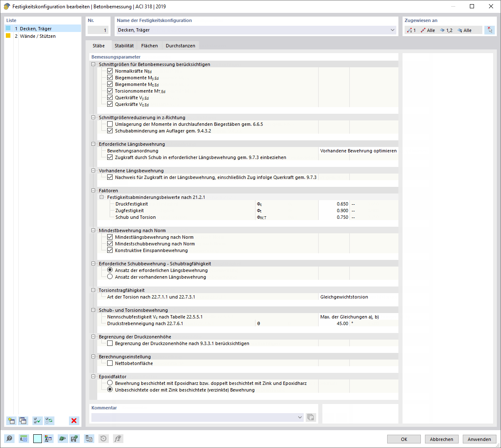Click the Druckfestigkeit value 0.650

(x=334, y=204)
